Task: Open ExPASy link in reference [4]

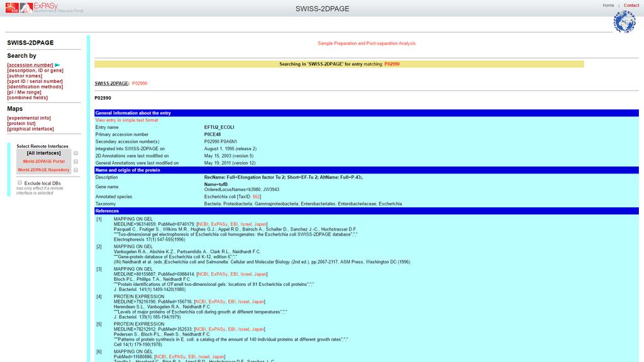Action: pyautogui.click(x=216, y=302)
